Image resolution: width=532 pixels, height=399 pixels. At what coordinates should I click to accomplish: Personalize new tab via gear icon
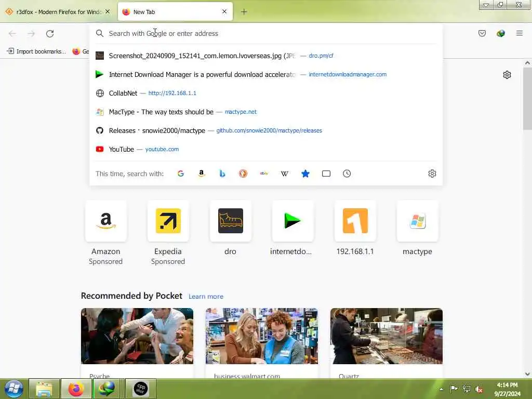[x=507, y=75]
